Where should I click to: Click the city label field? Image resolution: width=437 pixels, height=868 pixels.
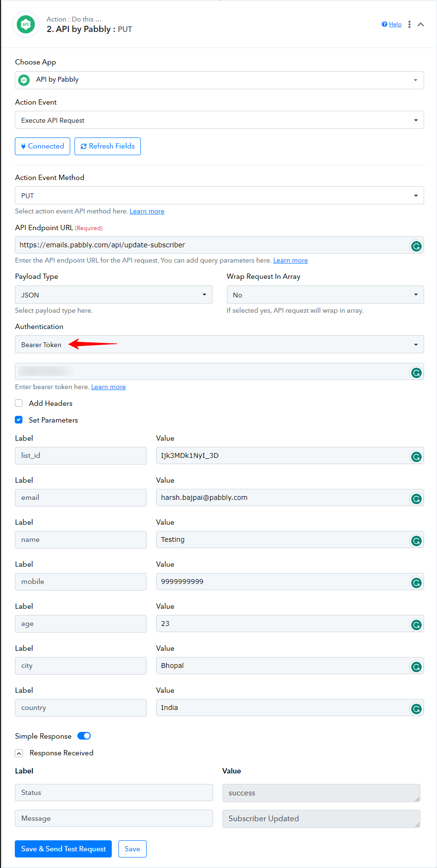(x=81, y=666)
